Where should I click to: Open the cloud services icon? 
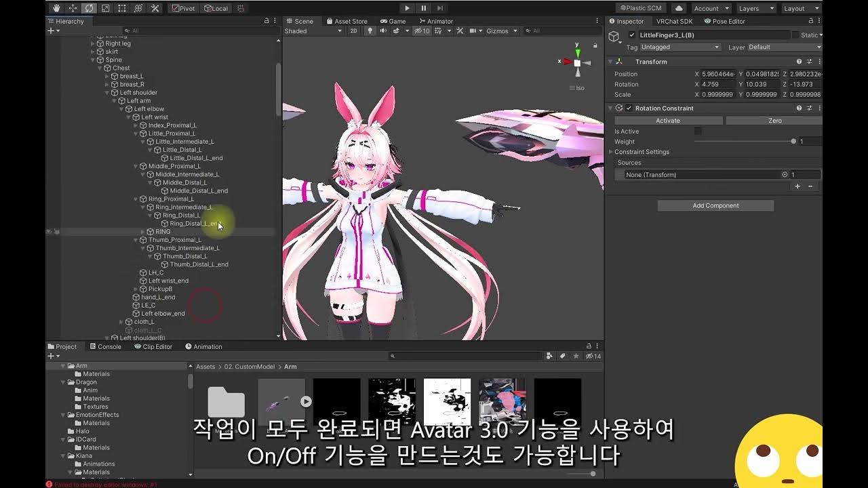pyautogui.click(x=678, y=8)
